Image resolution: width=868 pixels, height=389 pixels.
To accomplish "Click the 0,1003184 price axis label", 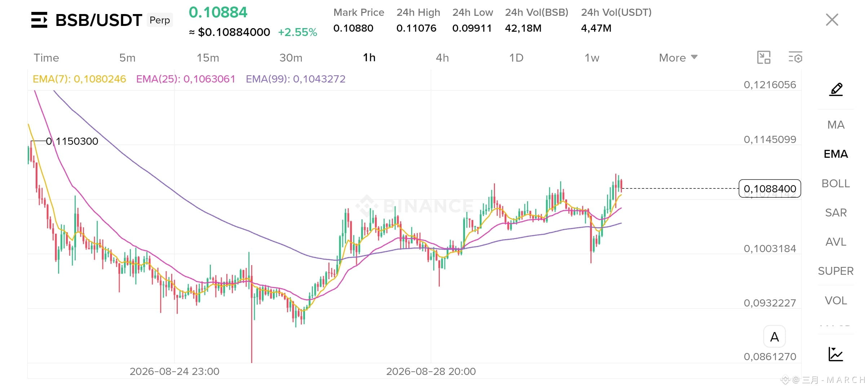I will click(x=770, y=249).
